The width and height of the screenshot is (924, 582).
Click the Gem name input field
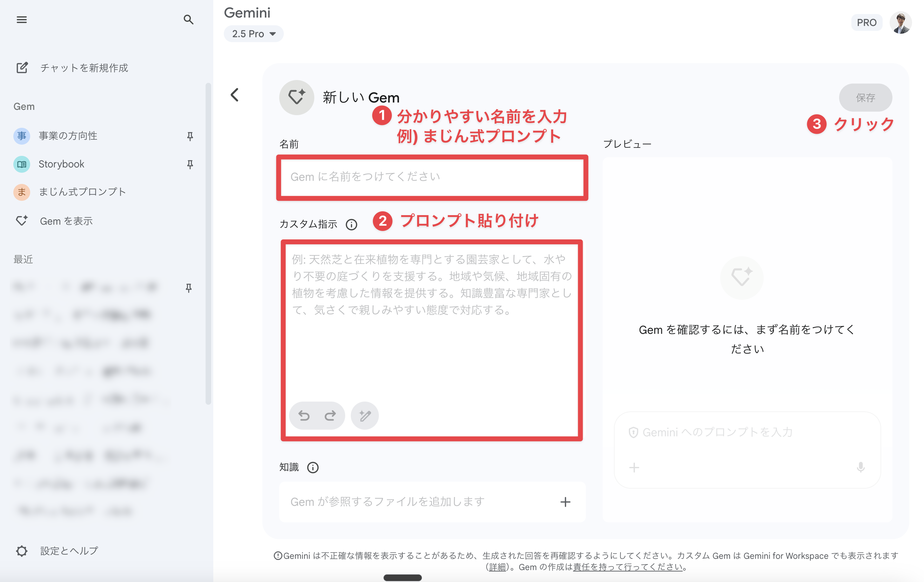click(432, 177)
